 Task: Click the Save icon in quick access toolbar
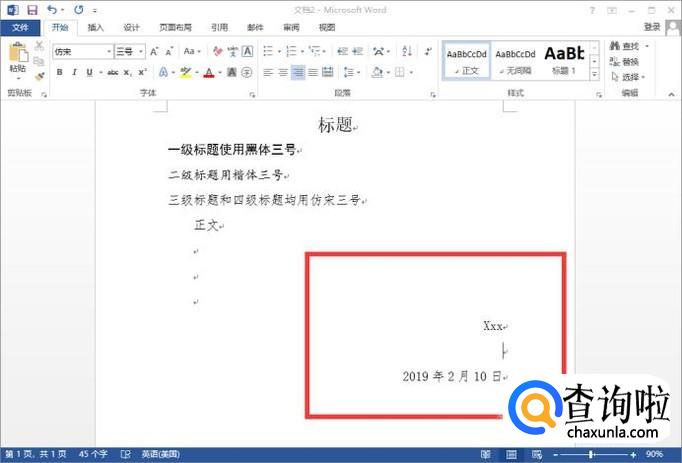32,10
